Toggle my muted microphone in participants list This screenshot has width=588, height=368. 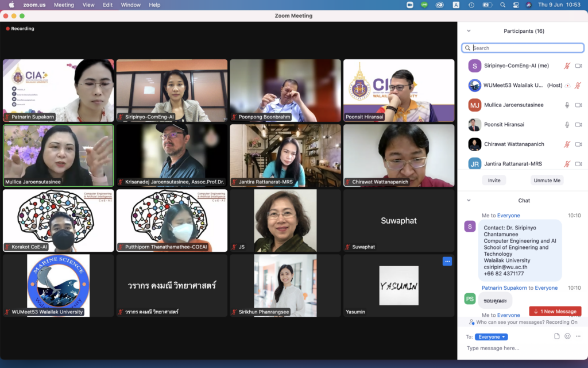click(567, 66)
